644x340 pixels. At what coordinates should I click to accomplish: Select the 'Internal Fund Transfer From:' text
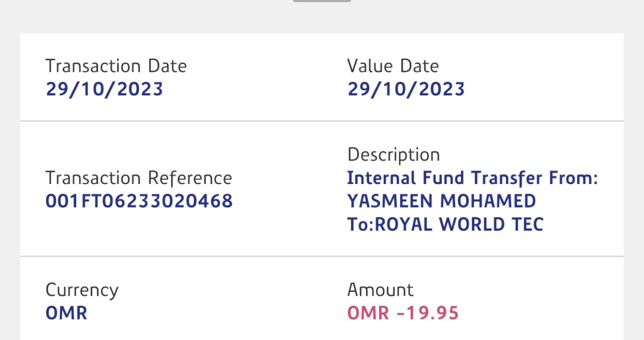(x=472, y=178)
